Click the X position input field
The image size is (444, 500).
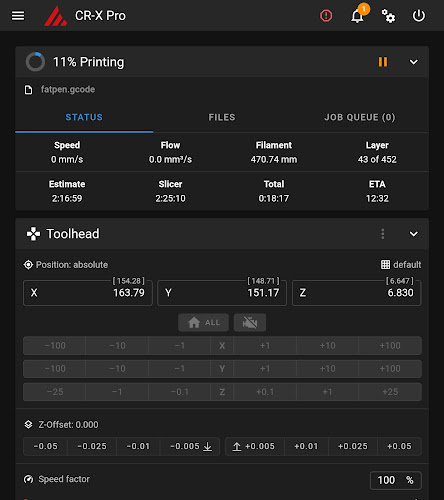click(x=88, y=293)
